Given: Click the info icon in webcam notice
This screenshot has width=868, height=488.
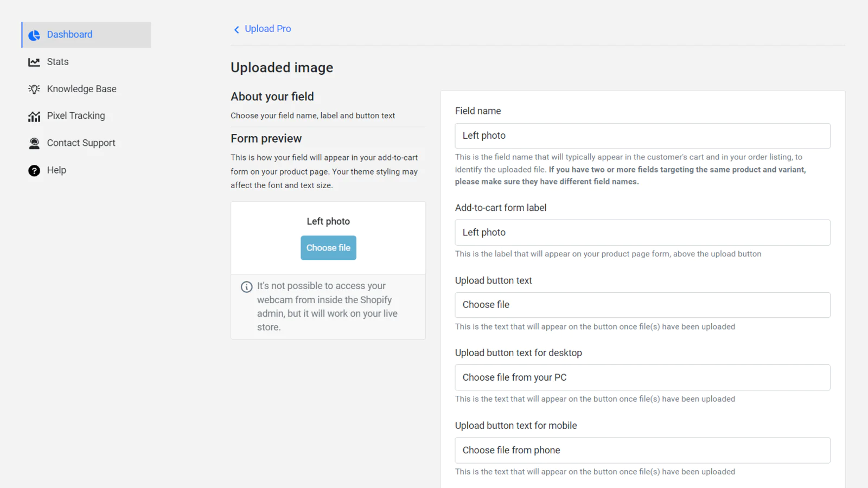Looking at the screenshot, I should 246,287.
